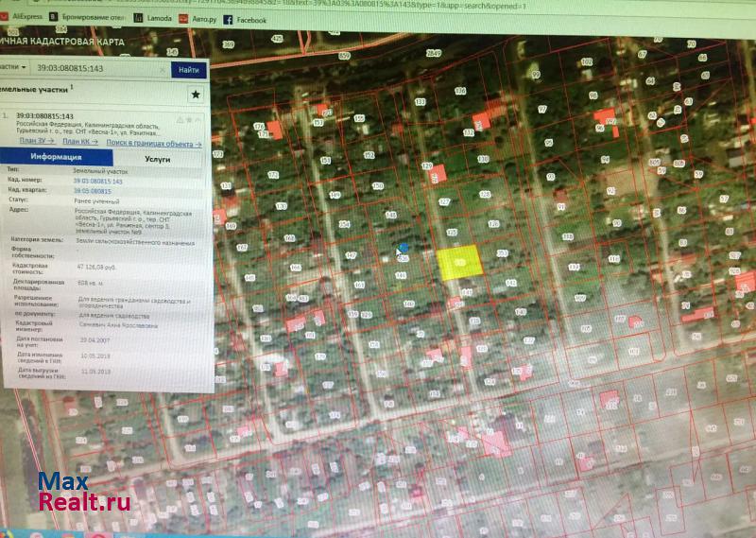
Task: Click the yellow highlighted land parcel
Action: (x=459, y=262)
